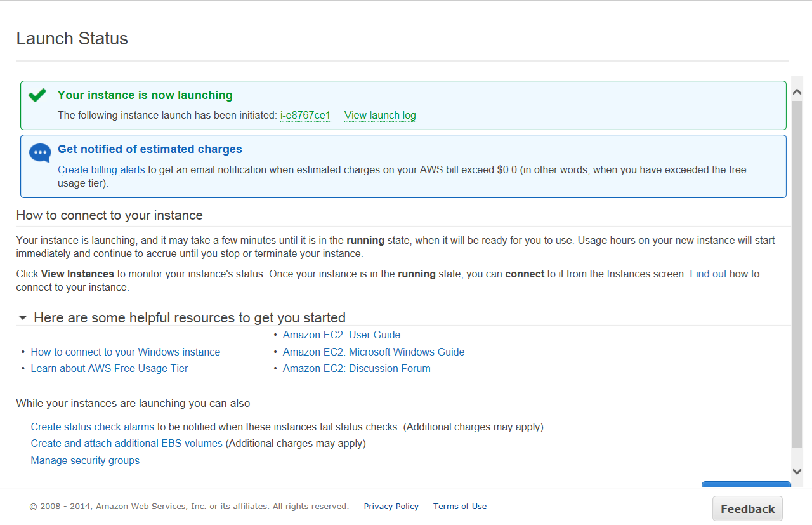Open the Privacy Policy footer link
Screen dimensions: 812x525
391,506
